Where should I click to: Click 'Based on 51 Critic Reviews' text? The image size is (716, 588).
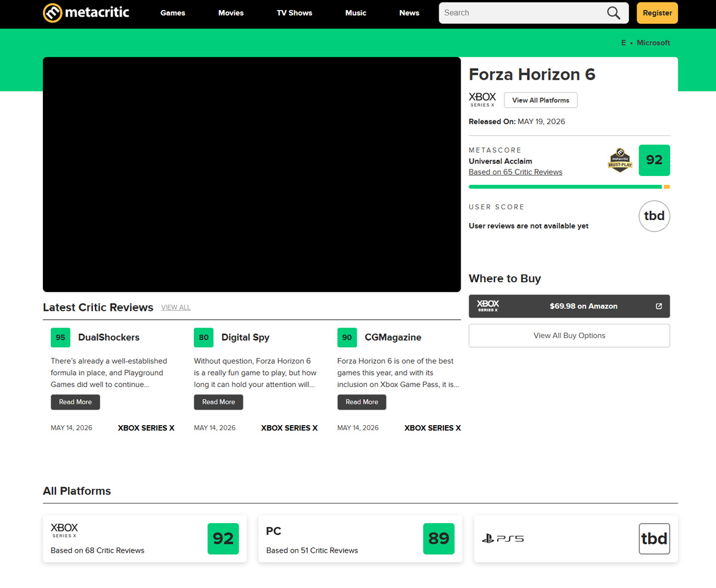point(312,550)
